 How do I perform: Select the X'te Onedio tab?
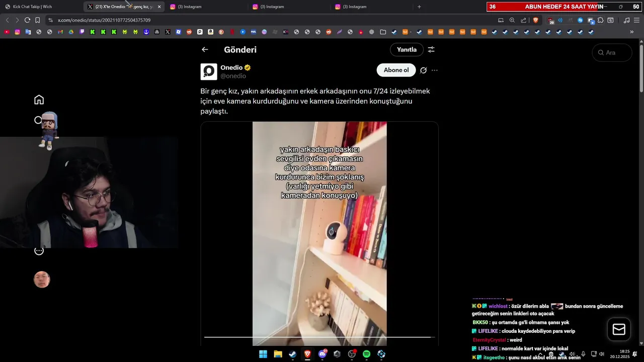tap(123, 7)
